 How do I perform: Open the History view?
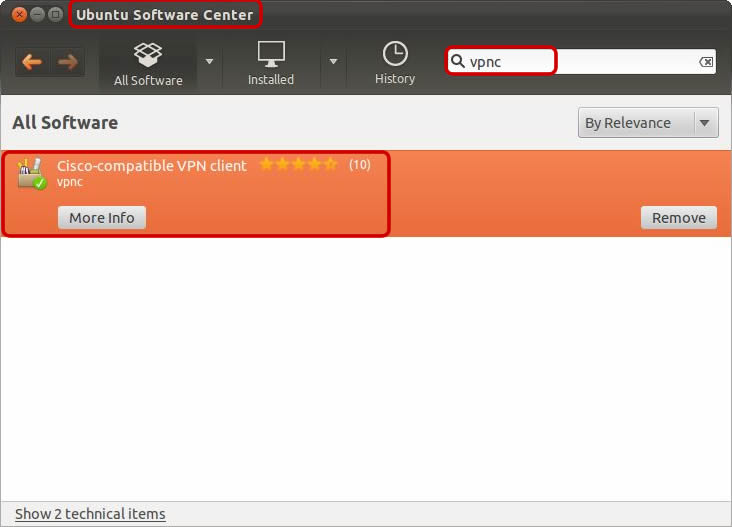pos(395,64)
